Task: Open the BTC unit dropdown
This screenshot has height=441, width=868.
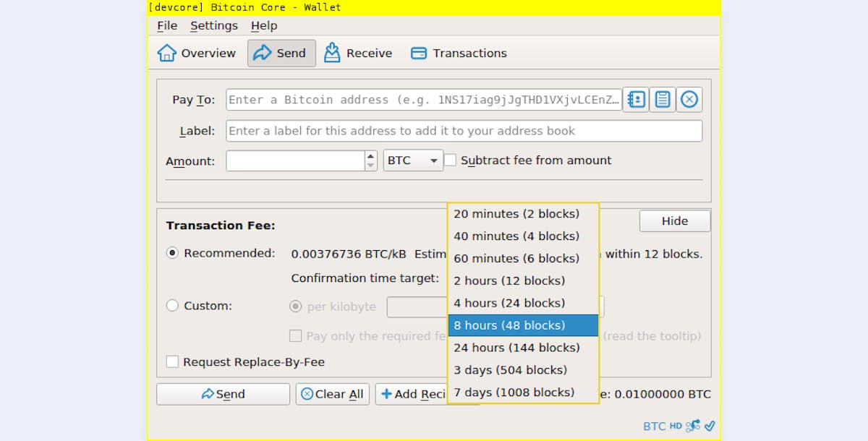Action: pos(413,160)
